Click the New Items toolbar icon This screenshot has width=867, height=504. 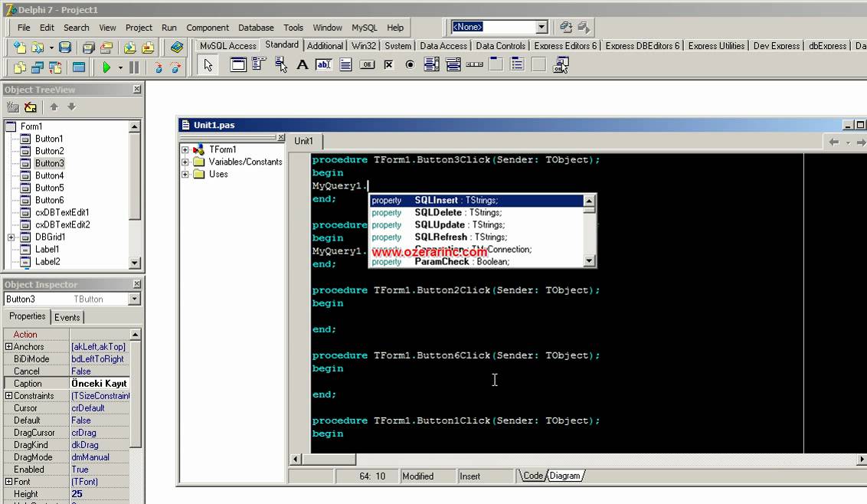20,47
